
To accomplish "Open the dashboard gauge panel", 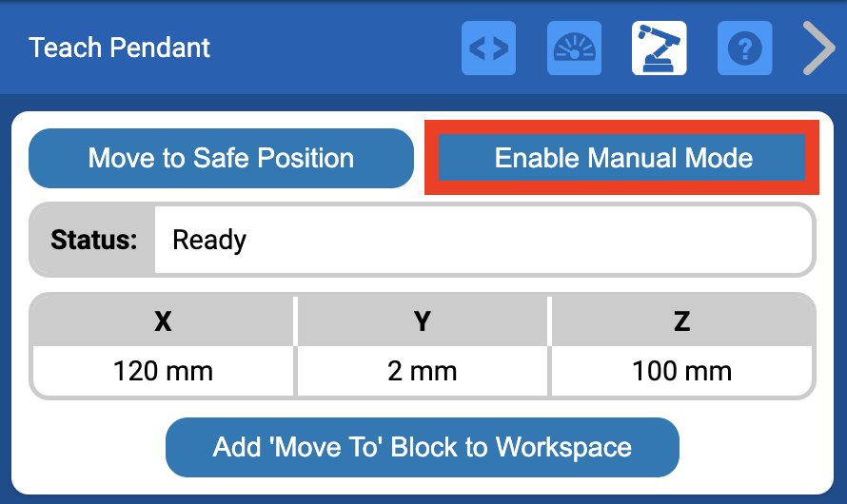I will 574,48.
